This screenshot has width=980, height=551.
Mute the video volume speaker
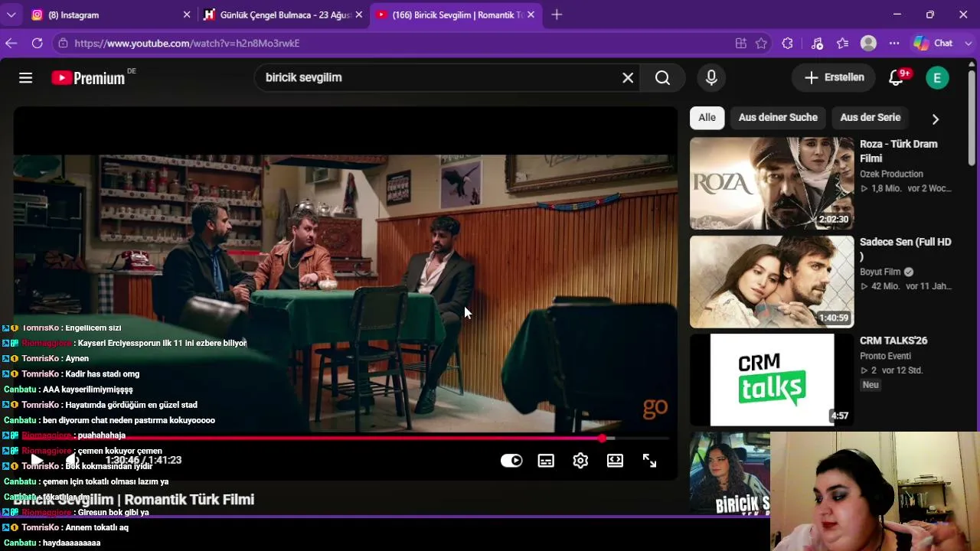pyautogui.click(x=72, y=460)
